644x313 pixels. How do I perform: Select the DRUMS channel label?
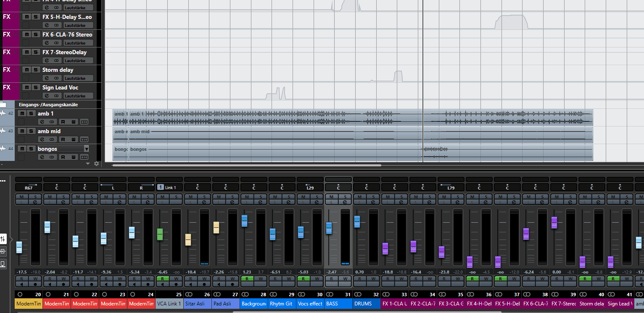click(366, 304)
